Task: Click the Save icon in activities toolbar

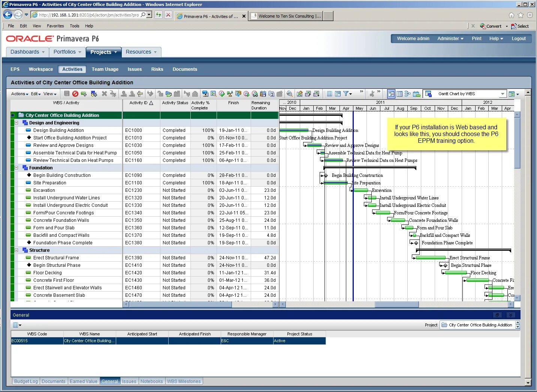Action: point(67,94)
